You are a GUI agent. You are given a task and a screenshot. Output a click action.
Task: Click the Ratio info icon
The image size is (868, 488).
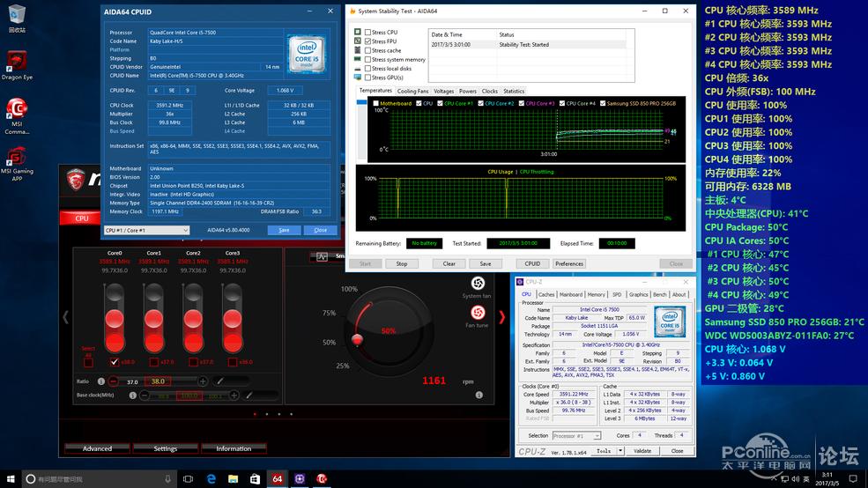[x=100, y=381]
